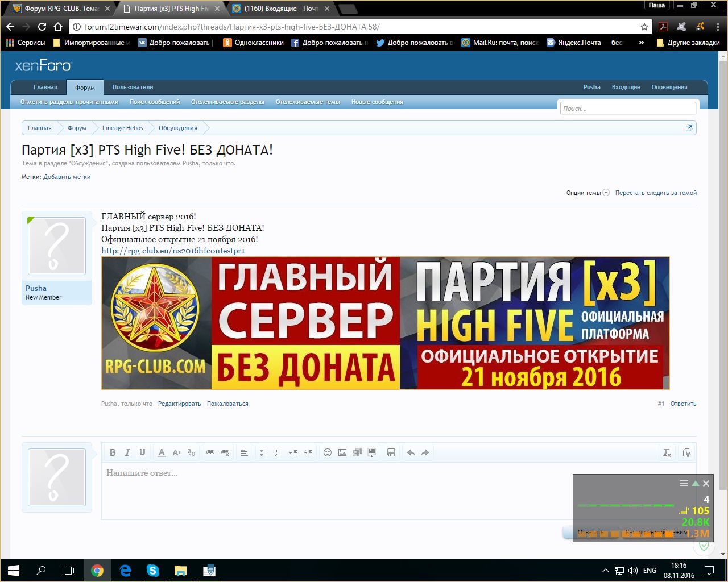Open Отслеживаемые разделы link
Screen dimensions: 728x582
[x=227, y=102]
